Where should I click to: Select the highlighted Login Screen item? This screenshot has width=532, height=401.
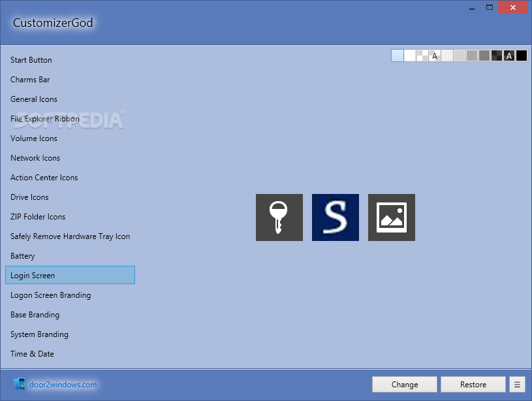(70, 275)
